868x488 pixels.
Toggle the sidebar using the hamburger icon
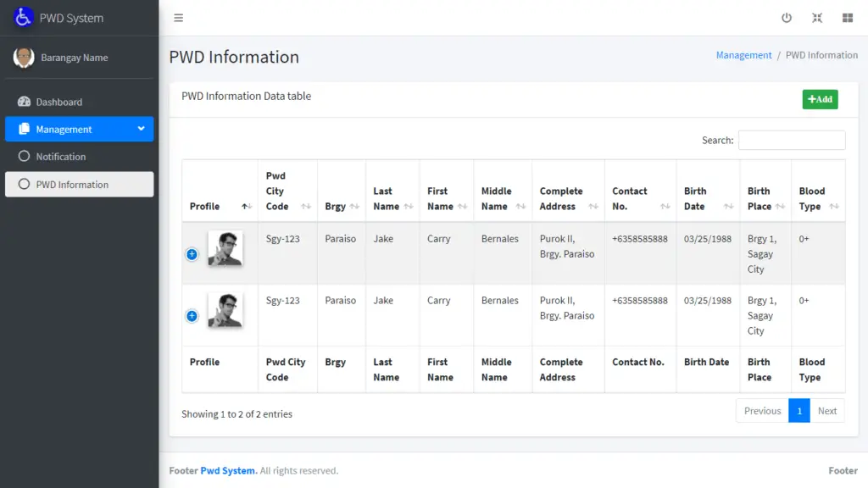(178, 17)
